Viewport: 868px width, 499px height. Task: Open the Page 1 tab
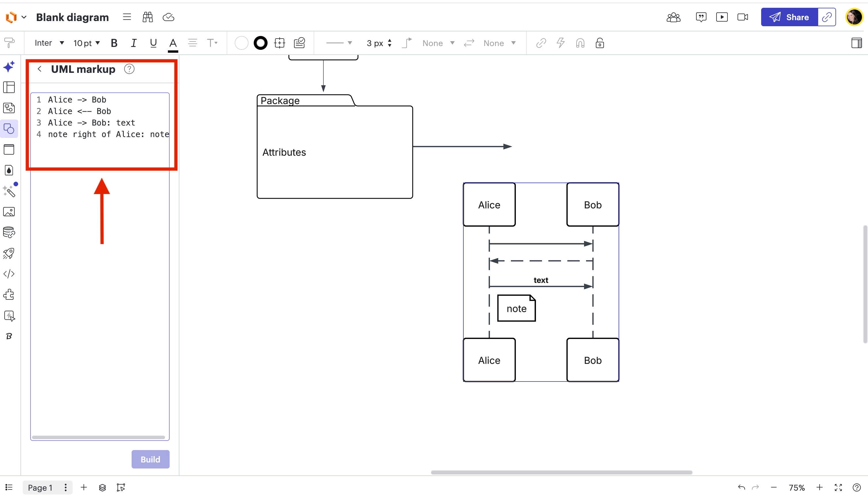[40, 487]
